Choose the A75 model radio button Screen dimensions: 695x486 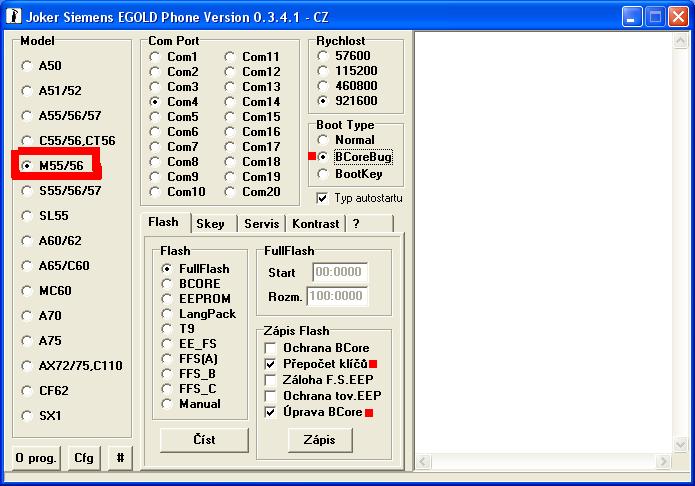27,341
